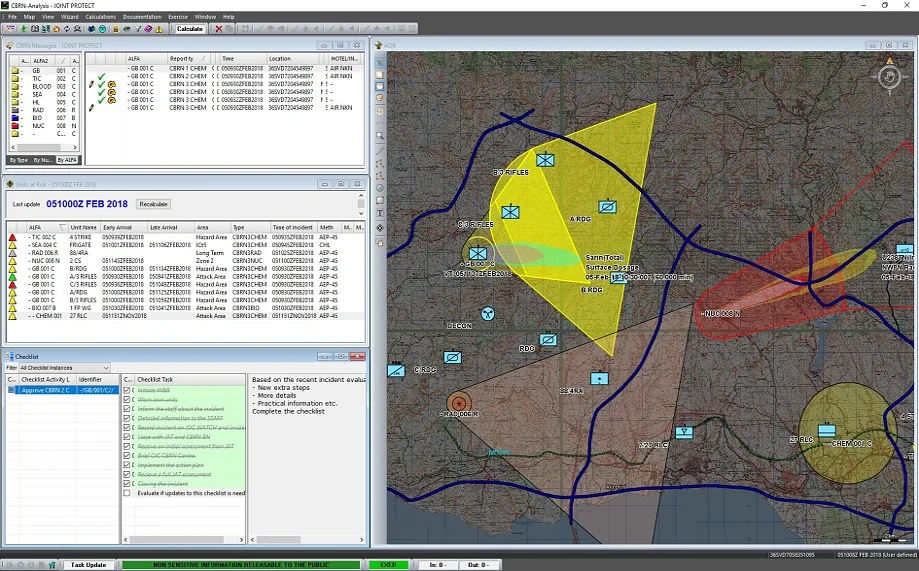Click the DECON symbol on the map

click(x=488, y=314)
